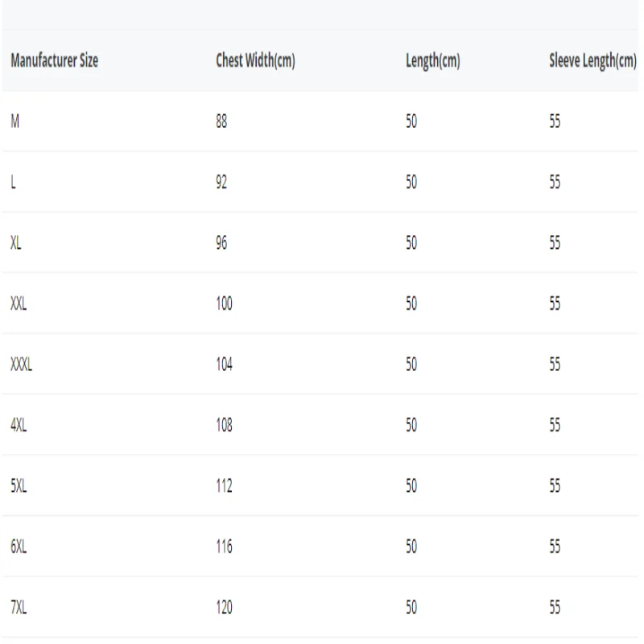Click the Chest Width(cm) column header
644x644 pixels.
(254, 61)
